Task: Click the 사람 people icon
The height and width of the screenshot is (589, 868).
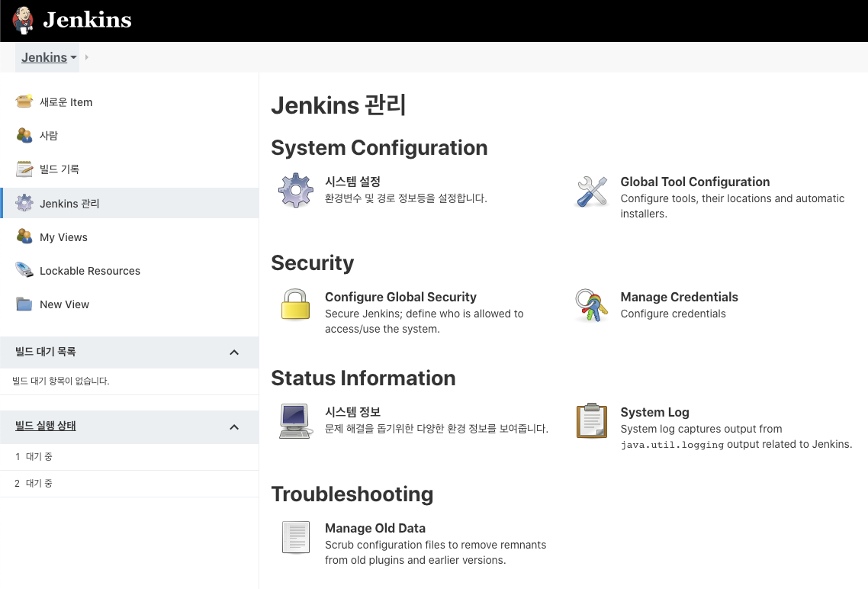Action: click(x=24, y=135)
